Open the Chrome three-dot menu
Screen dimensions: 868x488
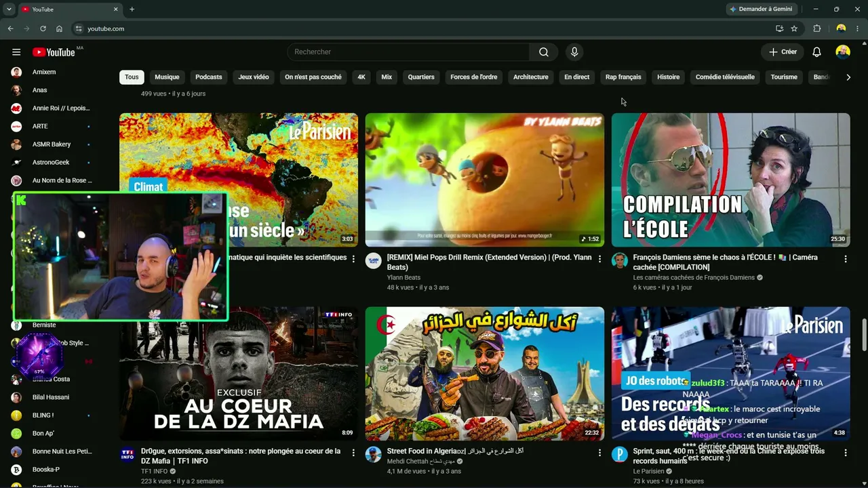[x=858, y=28]
